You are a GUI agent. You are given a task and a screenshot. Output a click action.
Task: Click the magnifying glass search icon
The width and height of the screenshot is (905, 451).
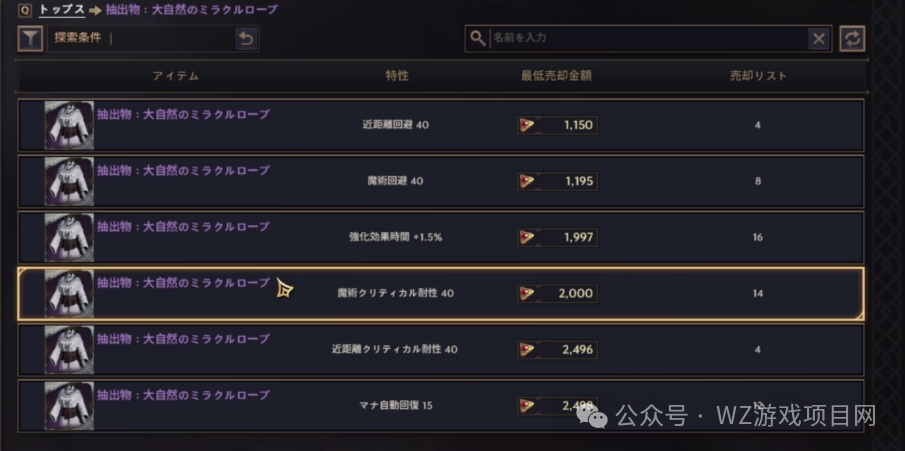pos(478,38)
